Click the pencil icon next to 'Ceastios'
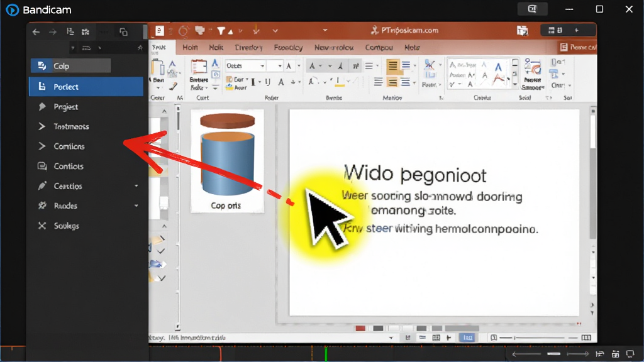The height and width of the screenshot is (362, 644). (42, 186)
